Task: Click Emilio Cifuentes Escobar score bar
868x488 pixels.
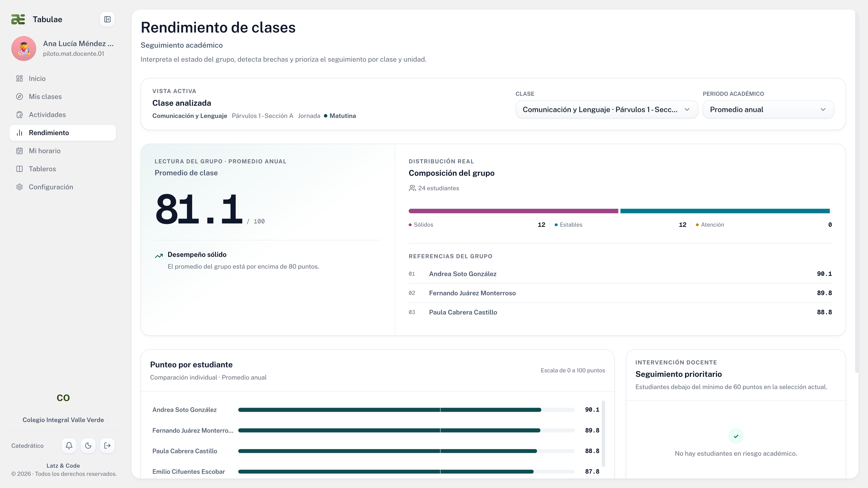Action: point(406,472)
